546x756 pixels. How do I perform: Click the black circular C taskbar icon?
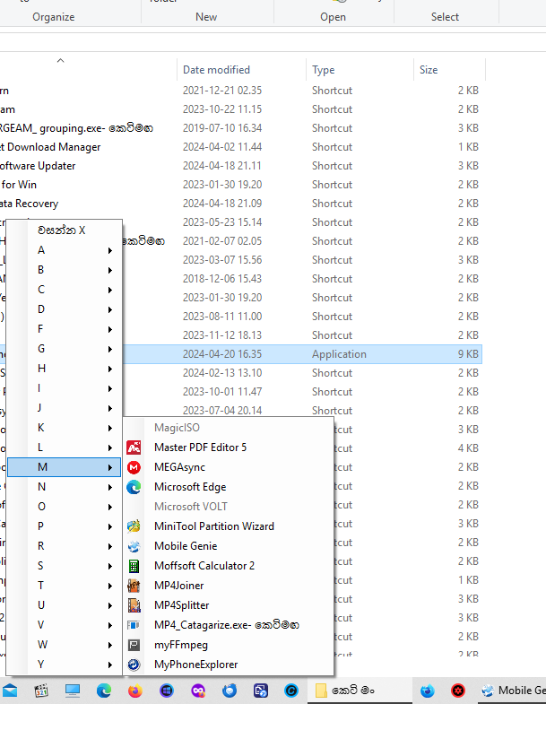coord(291,691)
